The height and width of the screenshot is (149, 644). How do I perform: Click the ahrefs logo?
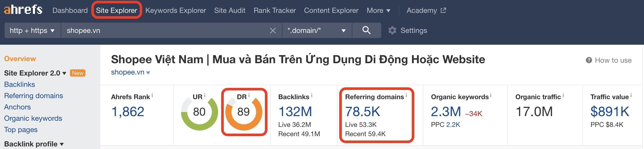[23, 10]
